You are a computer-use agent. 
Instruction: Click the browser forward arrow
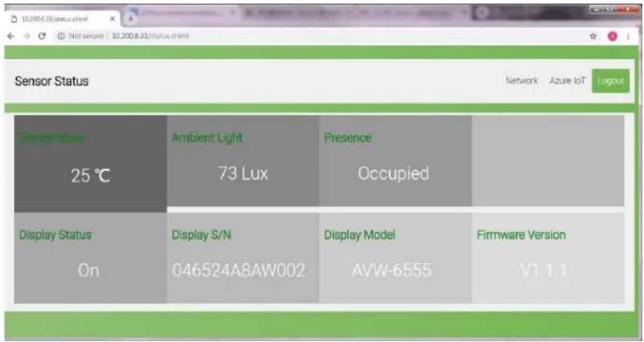tap(26, 37)
